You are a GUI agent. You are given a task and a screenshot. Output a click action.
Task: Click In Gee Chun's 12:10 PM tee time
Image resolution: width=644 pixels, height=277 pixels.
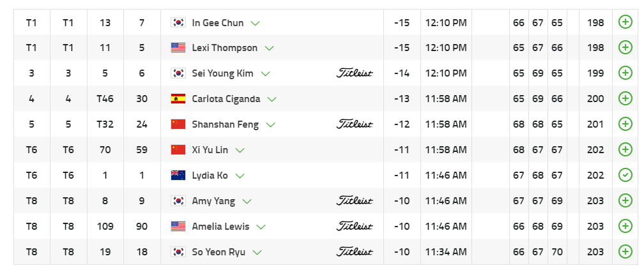(x=445, y=22)
